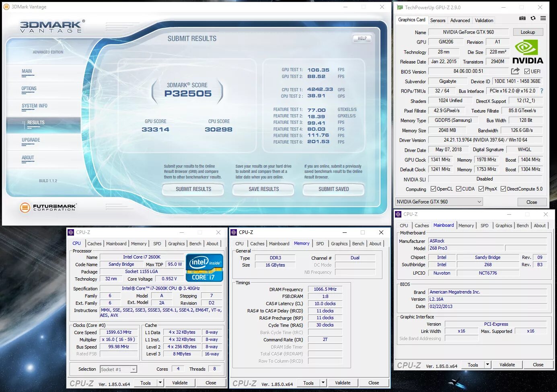Click the GPU name field NVIDIA GeForce GTX 960
Viewport: 557px width, 392px height.
pyautogui.click(x=469, y=32)
